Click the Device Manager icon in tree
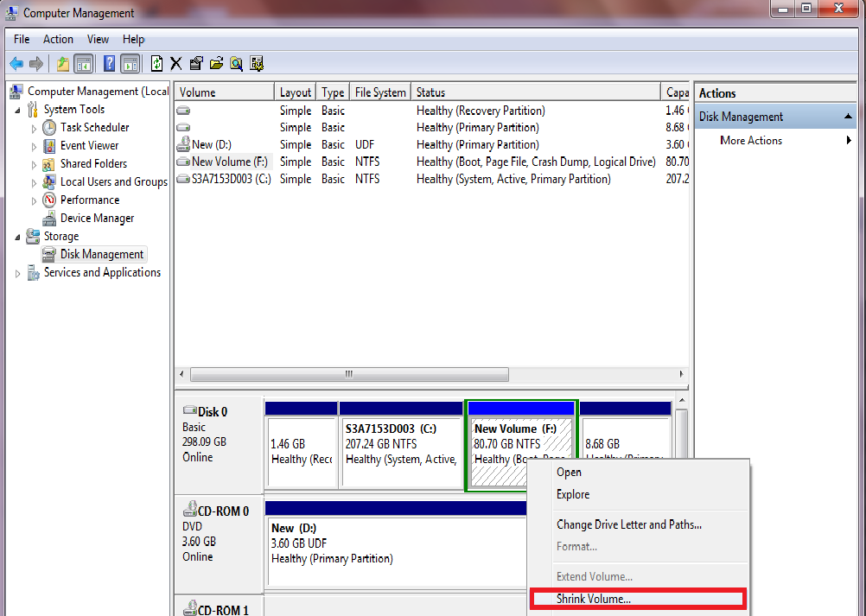This screenshot has height=616, width=866. [49, 219]
